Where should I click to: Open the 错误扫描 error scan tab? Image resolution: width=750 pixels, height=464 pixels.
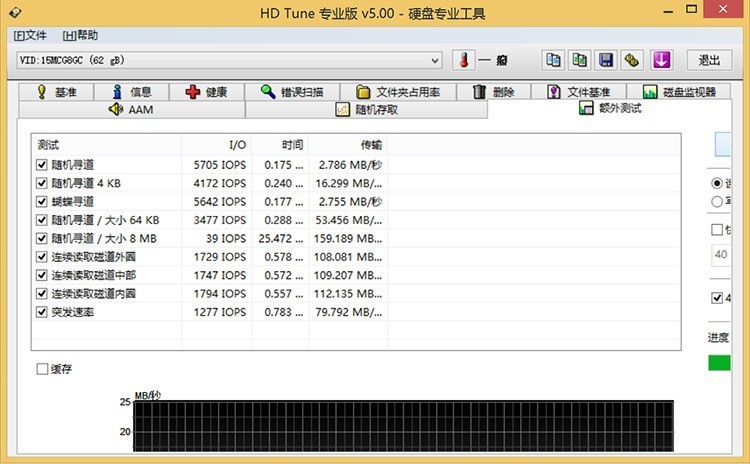tap(292, 92)
